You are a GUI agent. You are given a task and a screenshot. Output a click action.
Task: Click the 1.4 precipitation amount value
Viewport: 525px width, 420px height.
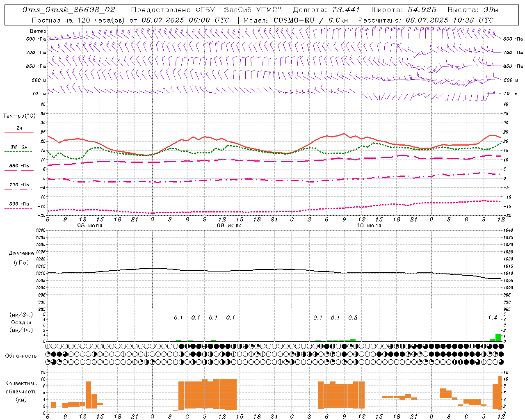[x=492, y=317]
